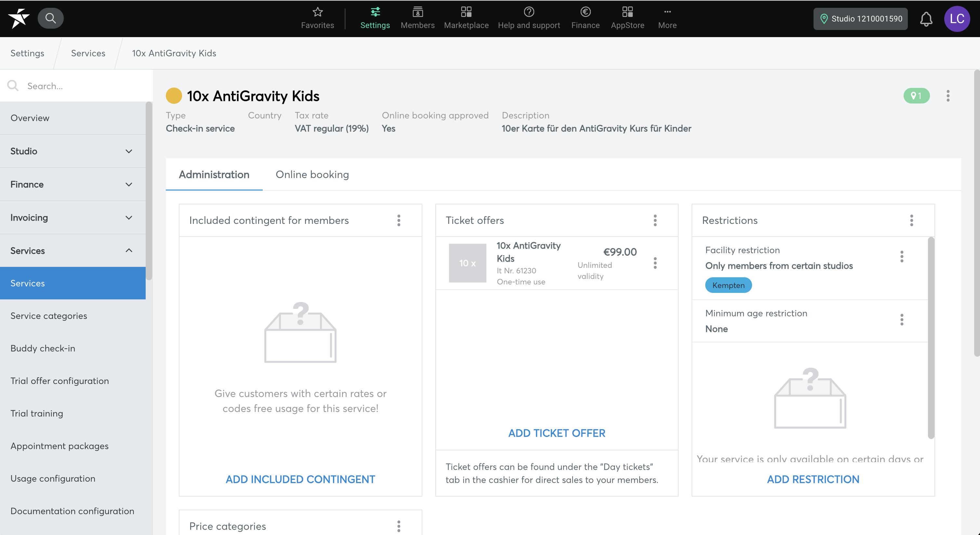Open the notifications bell
Viewport: 980px width, 535px height.
pyautogui.click(x=926, y=19)
